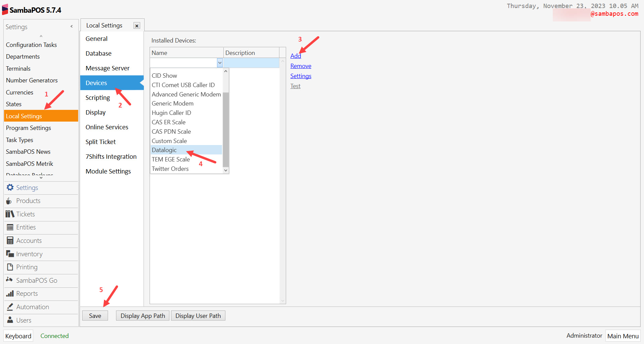Image resolution: width=644 pixels, height=344 pixels.
Task: Select the Products icon
Action: (28, 201)
